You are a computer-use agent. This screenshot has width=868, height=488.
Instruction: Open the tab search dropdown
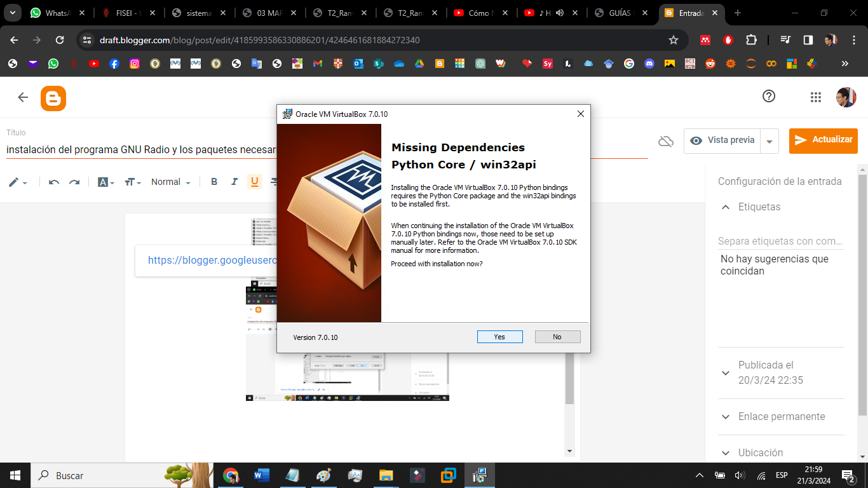(11, 13)
